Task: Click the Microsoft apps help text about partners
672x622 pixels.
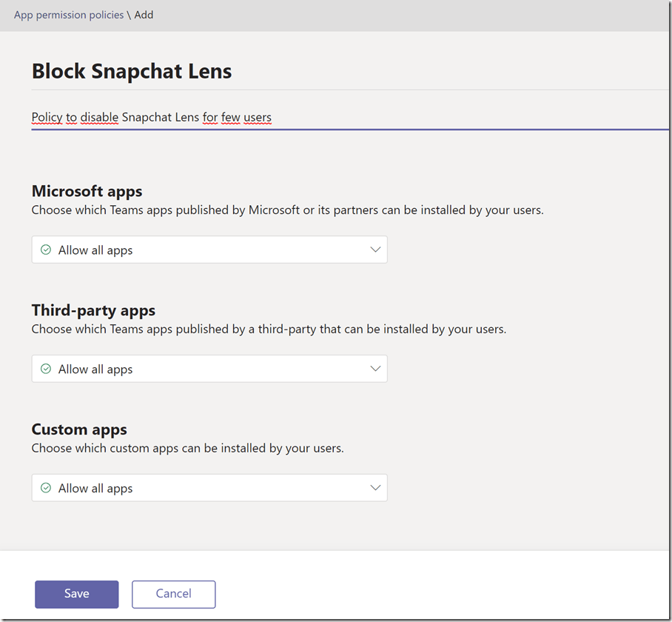Action: click(x=287, y=210)
